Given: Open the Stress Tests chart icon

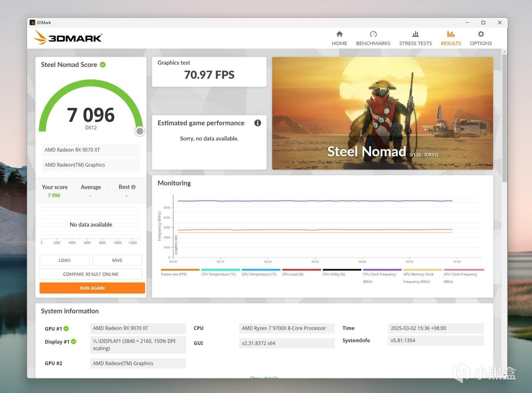Looking at the screenshot, I should 415,34.
